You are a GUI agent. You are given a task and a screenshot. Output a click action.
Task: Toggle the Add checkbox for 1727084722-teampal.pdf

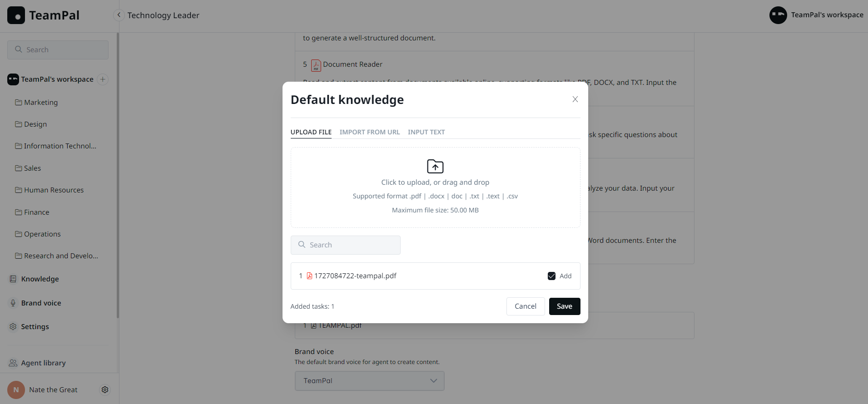[x=551, y=276]
